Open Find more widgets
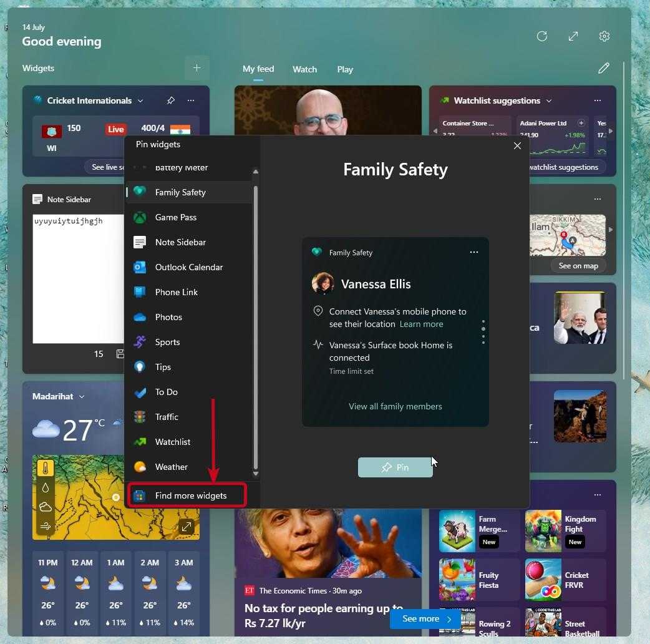Viewport: 650px width, 644px height. pos(187,495)
